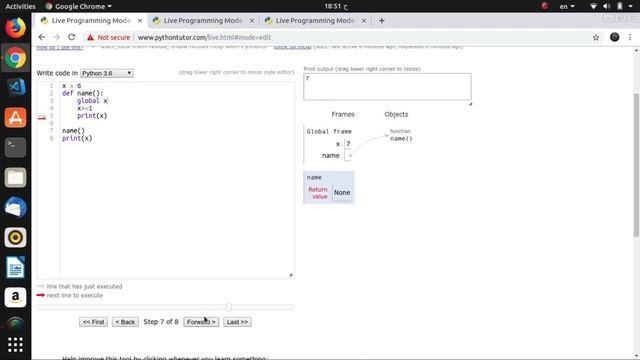The width and height of the screenshot is (640, 360).
Task: Click the 'print(x)' statement on line 8
Action: (x=77, y=138)
